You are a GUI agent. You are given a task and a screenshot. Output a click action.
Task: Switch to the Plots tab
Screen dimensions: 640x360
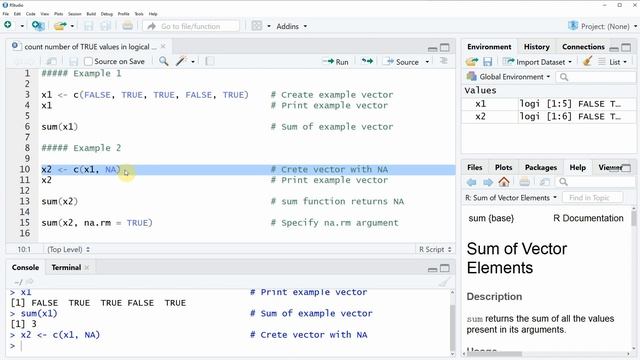(503, 167)
